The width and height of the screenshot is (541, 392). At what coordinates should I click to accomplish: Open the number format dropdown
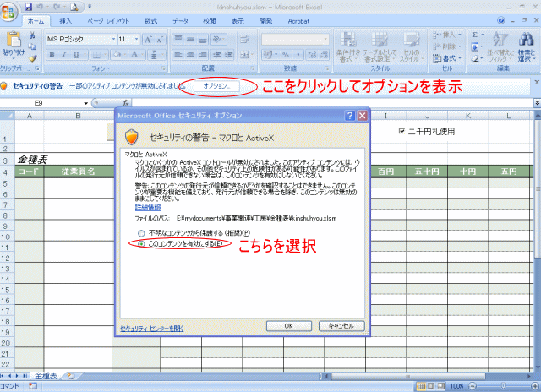click(325, 40)
